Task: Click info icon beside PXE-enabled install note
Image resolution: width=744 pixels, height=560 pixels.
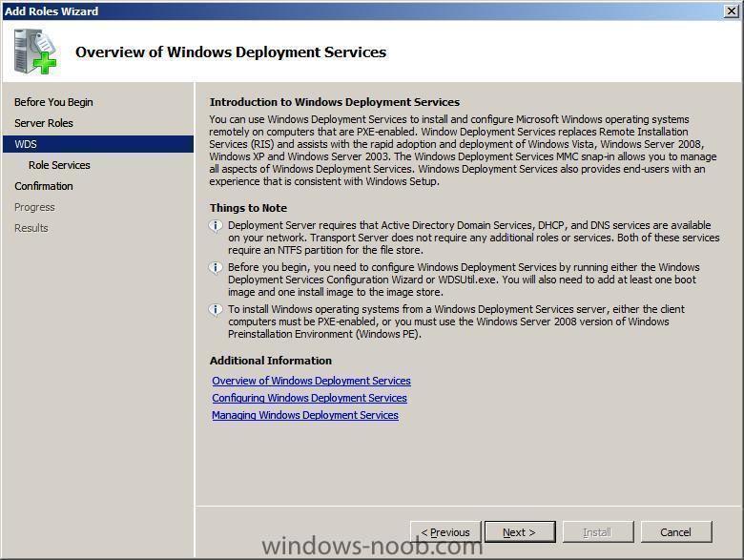Action: click(x=216, y=309)
